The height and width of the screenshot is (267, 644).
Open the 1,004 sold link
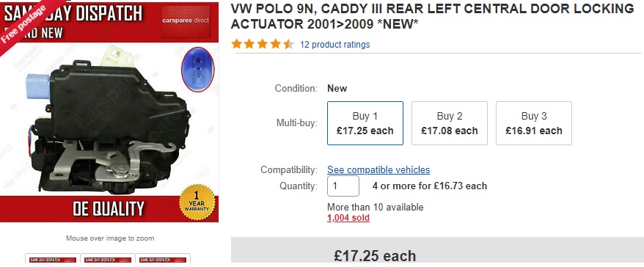[348, 218]
